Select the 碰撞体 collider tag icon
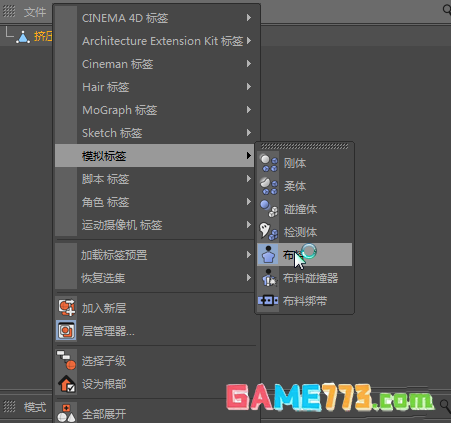 coord(268,209)
